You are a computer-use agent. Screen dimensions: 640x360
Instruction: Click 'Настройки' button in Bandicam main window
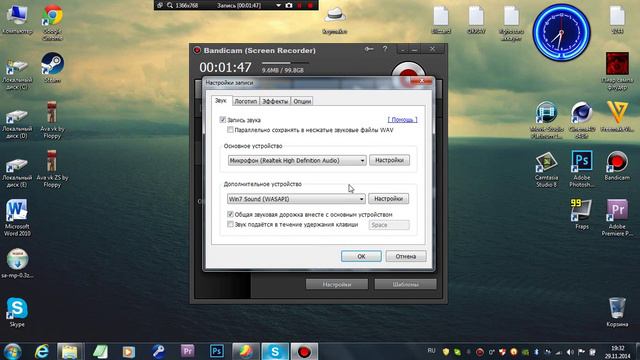pyautogui.click(x=337, y=284)
